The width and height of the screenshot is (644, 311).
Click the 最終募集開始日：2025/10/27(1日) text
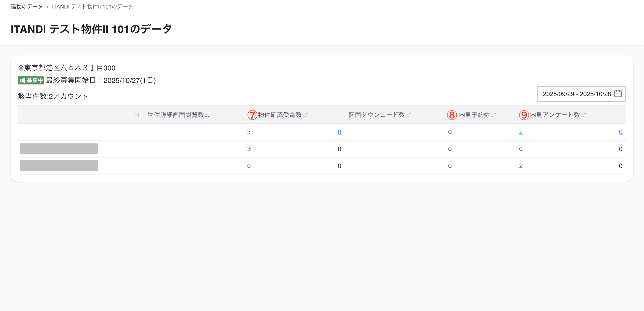point(101,80)
